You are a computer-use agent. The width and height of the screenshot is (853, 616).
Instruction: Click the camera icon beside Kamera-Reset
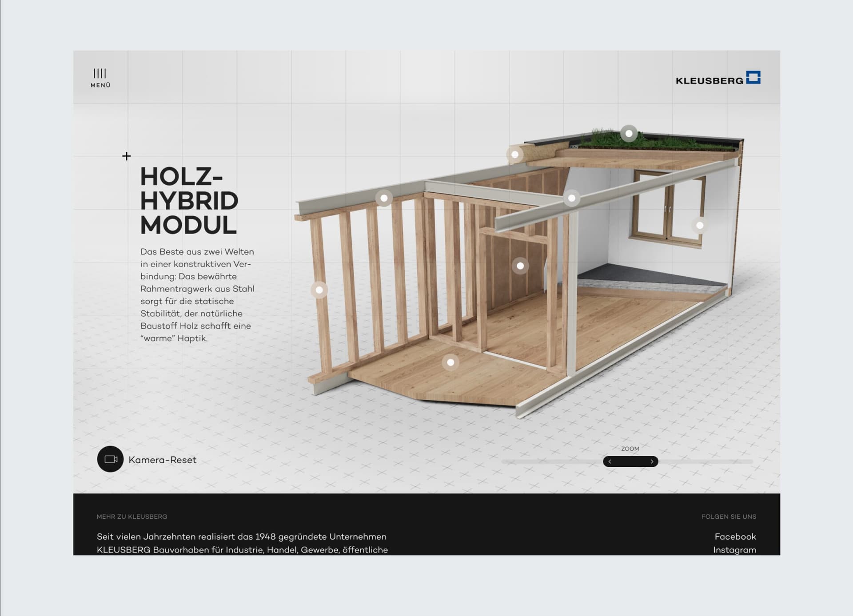tap(110, 460)
